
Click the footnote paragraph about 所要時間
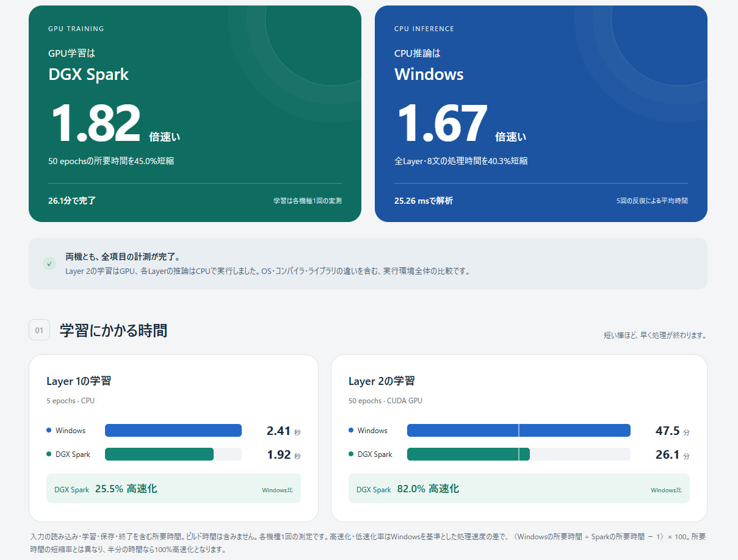pyautogui.click(x=369, y=543)
